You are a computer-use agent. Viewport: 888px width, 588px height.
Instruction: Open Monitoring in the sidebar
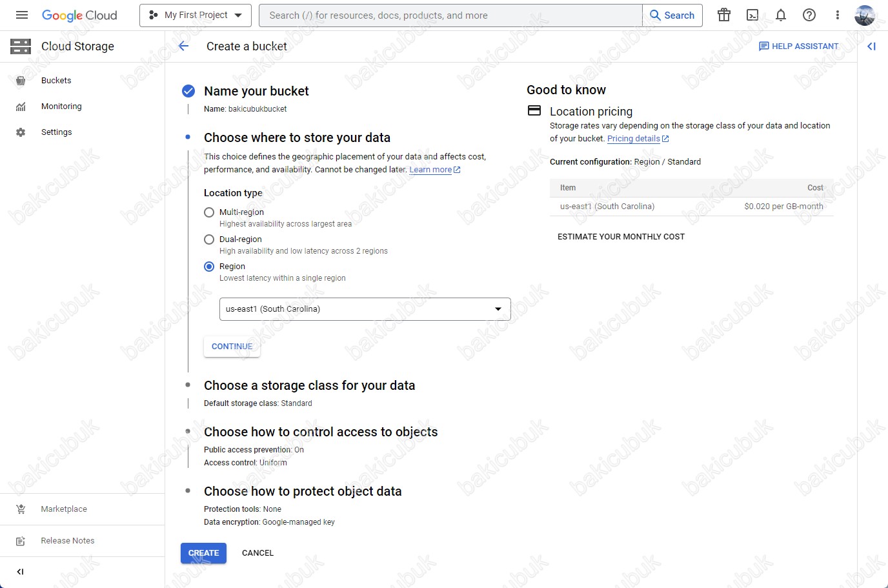tap(61, 106)
